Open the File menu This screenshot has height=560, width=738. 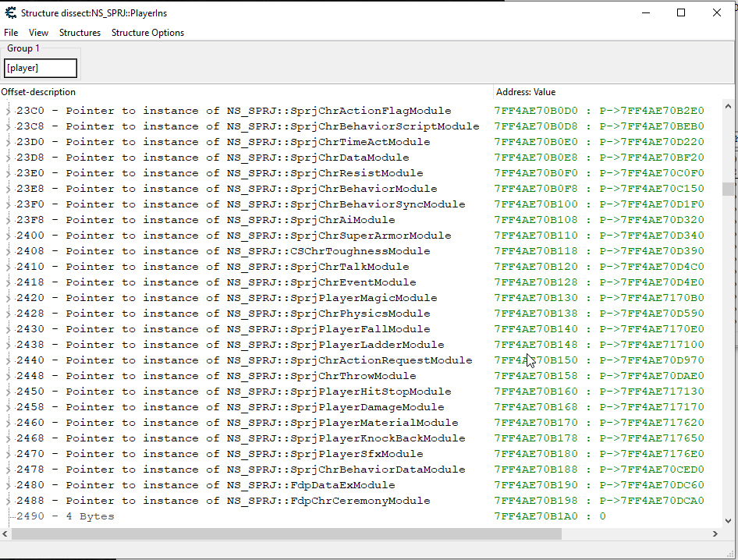pos(11,33)
